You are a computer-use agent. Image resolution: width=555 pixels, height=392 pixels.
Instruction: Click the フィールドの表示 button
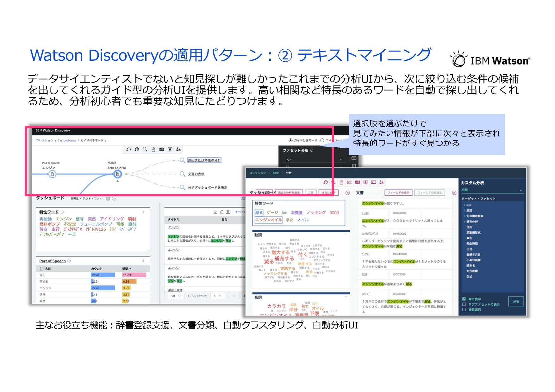[x=398, y=193]
